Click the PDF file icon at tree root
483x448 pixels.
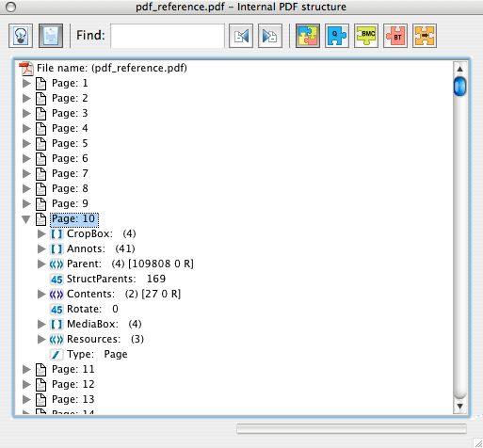26,69
